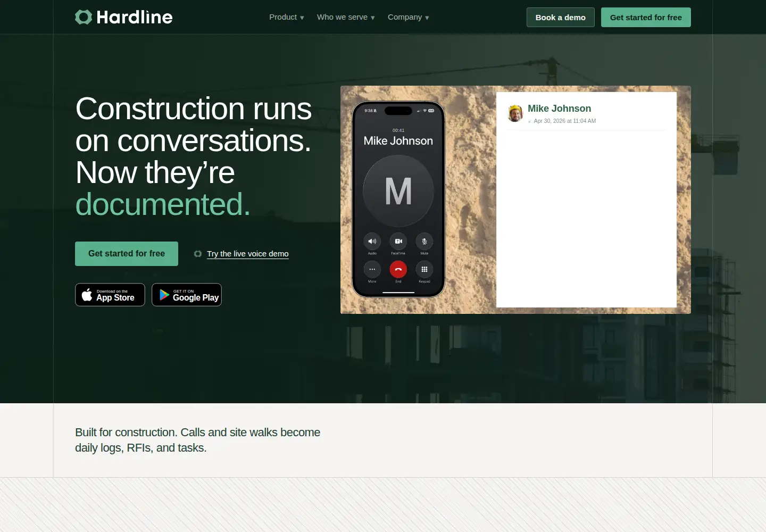Open the Get it on Google Play badge
766x532 pixels.
pos(187,295)
